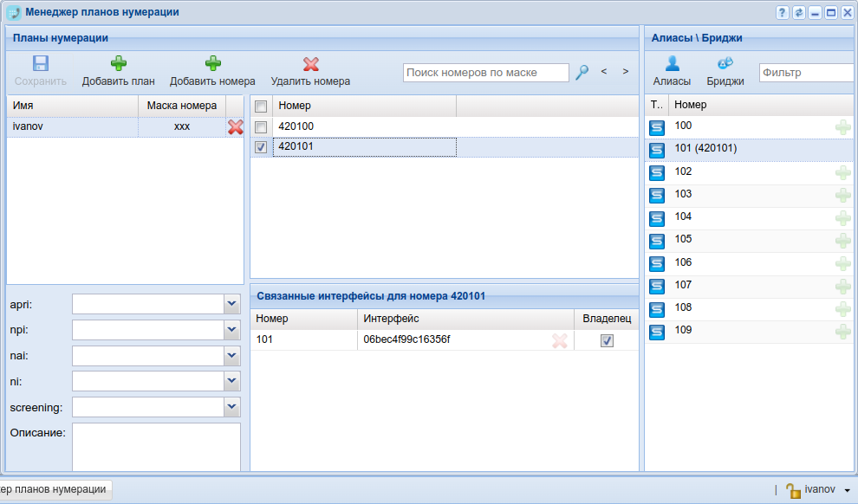Sort by Номер header in aliases panel
Screen dimensions: 858x504
pos(763,105)
